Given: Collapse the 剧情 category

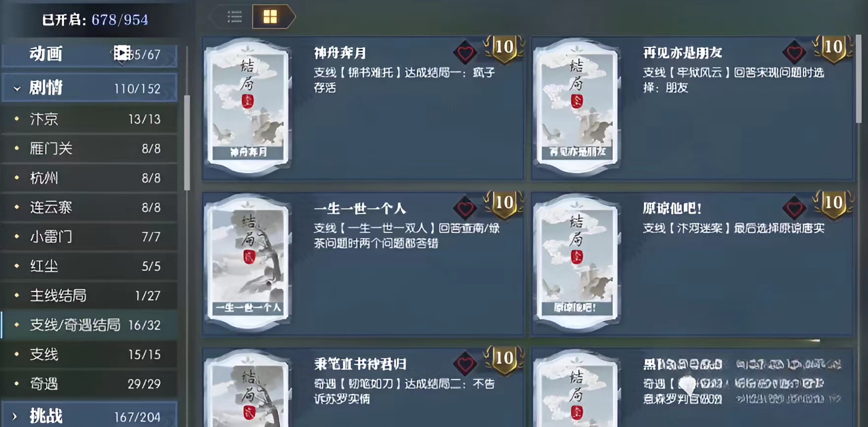Looking at the screenshot, I should (90, 88).
